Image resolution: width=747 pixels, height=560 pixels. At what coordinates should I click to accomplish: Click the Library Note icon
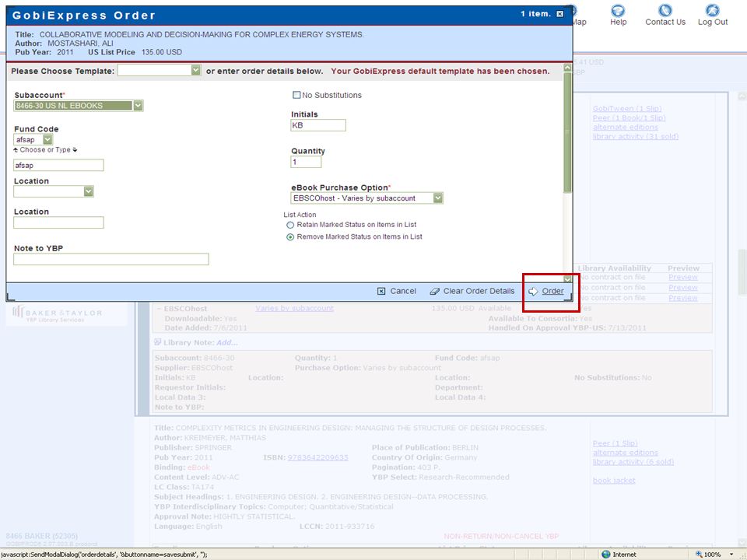(158, 342)
